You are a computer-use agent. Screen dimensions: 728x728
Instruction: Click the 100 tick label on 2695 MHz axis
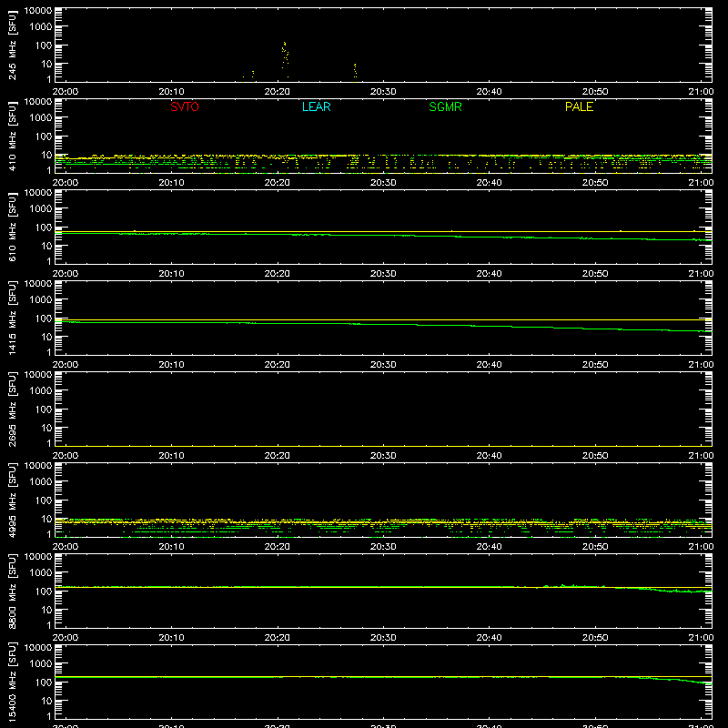point(44,409)
